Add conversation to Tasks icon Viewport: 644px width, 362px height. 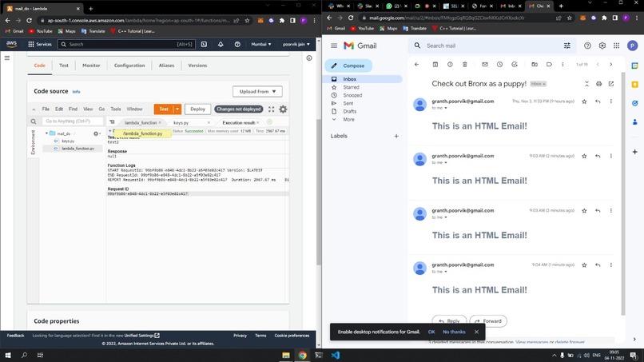515,65
